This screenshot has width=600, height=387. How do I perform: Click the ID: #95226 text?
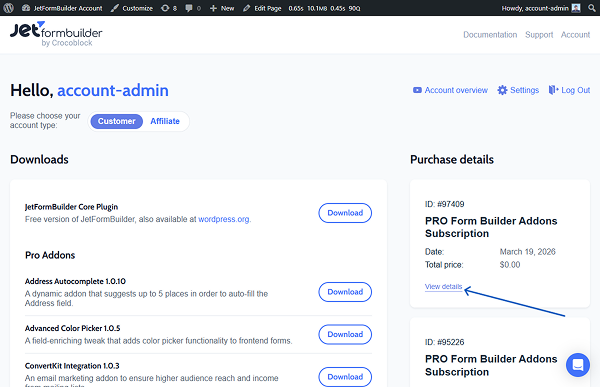click(x=444, y=342)
